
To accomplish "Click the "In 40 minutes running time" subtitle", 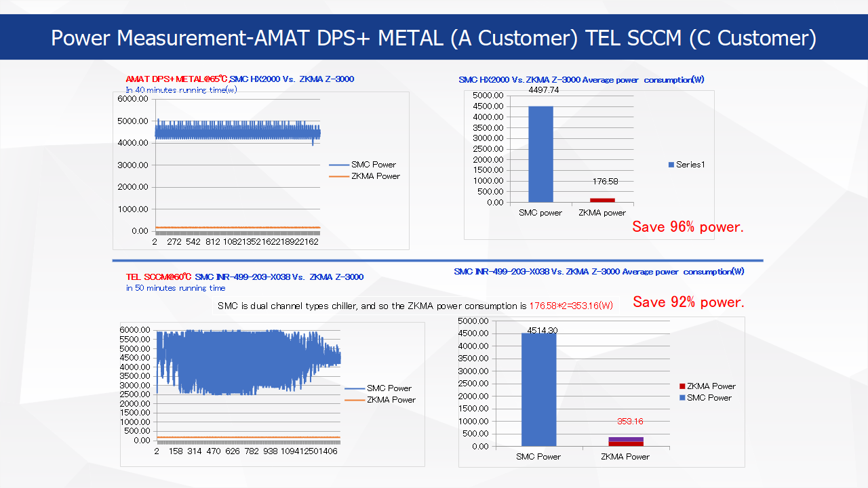I will [x=181, y=89].
